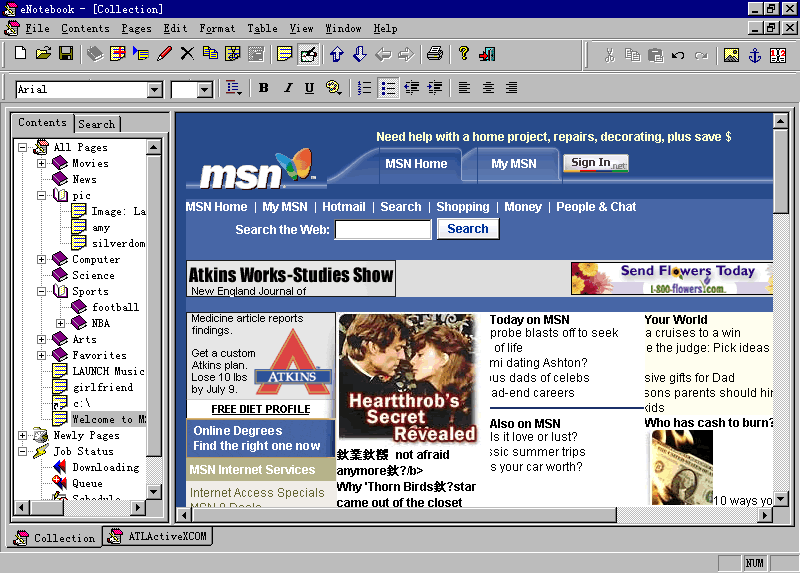Click the Contents tree horizontal scrollbar thumb
Image resolution: width=800 pixels, height=573 pixels.
pyautogui.click(x=47, y=507)
